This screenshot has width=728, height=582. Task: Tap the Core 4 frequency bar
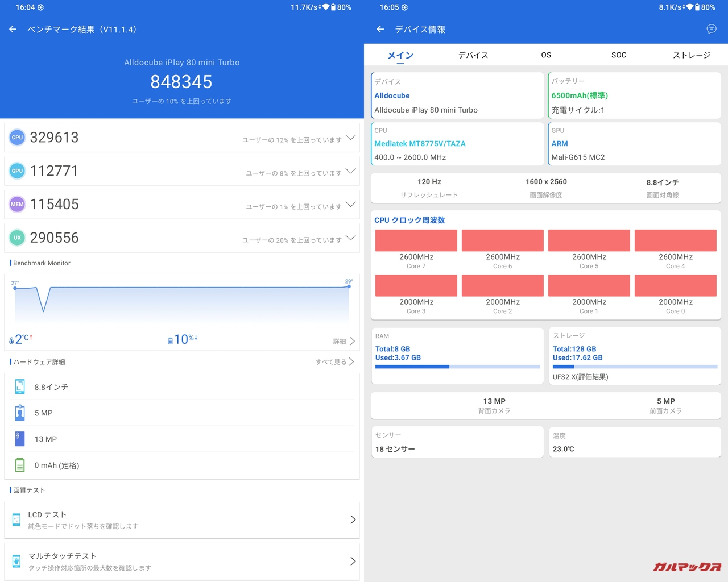[x=676, y=240]
